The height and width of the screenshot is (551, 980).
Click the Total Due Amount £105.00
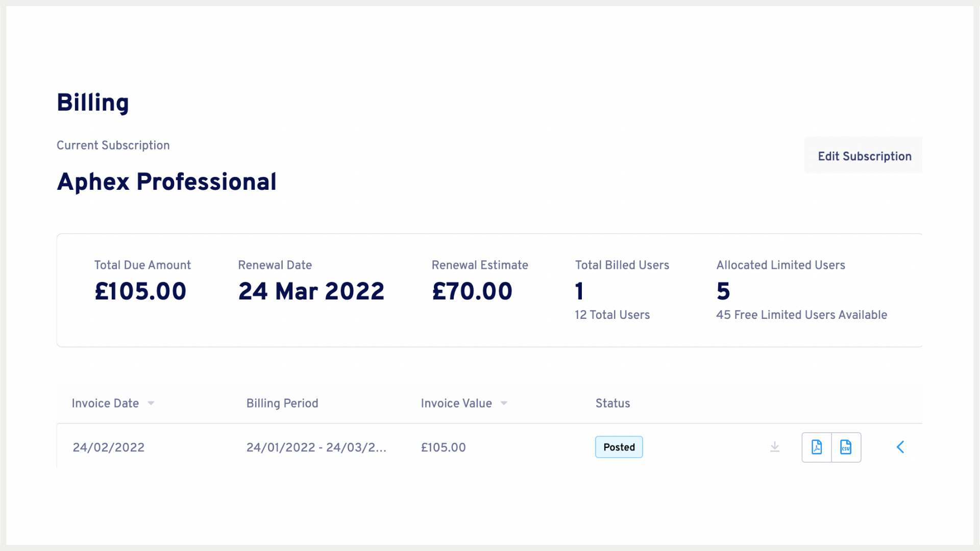coord(140,291)
